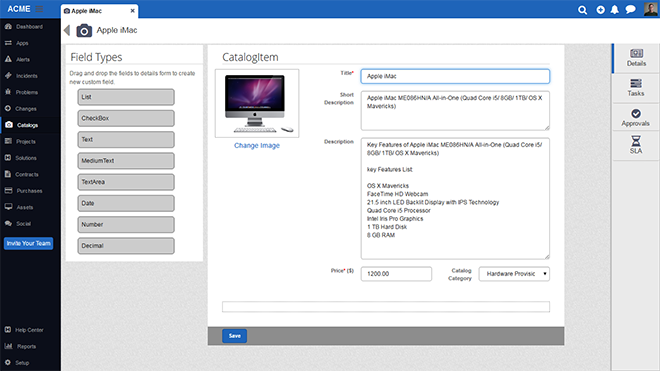Click the search magnifier icon
Viewport: 660px width, 371px height.
click(x=583, y=10)
